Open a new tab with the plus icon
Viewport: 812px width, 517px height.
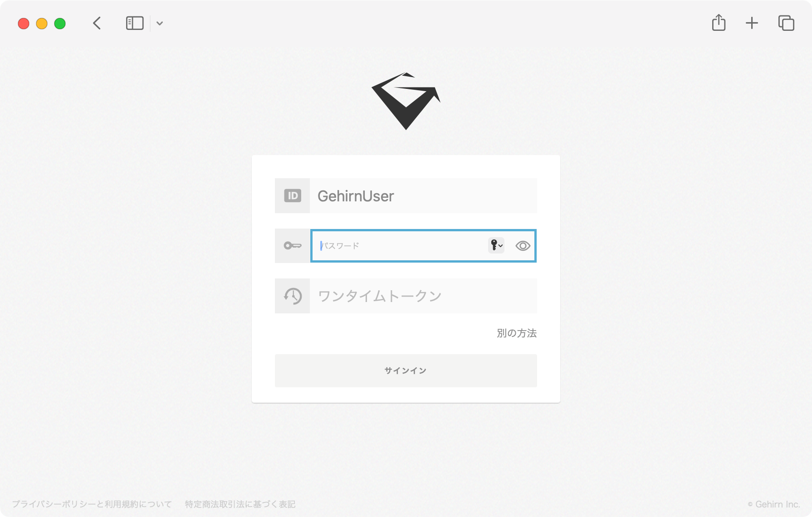(x=752, y=23)
